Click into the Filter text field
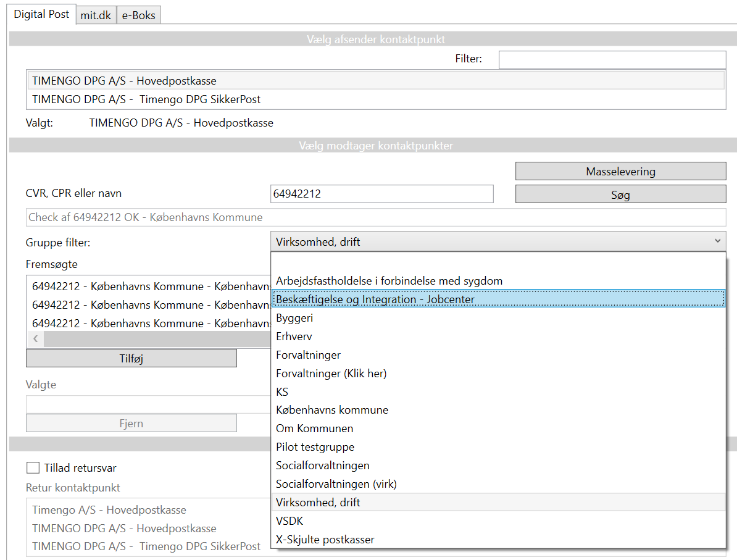 click(x=612, y=59)
